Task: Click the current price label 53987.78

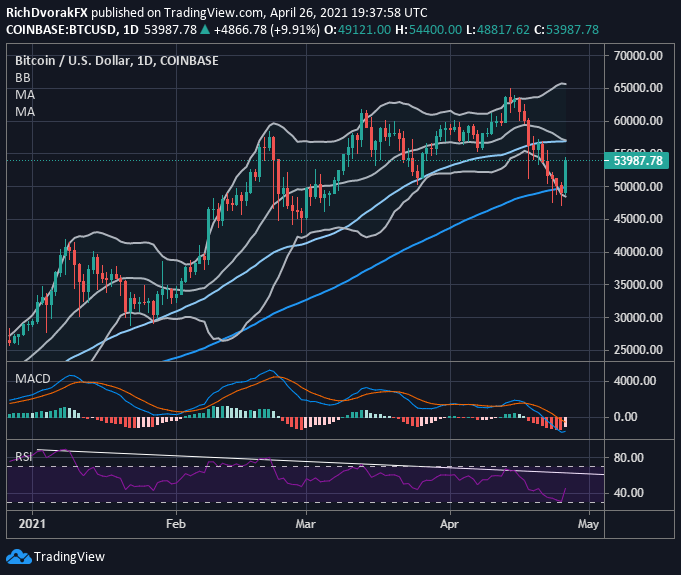Action: [x=637, y=161]
